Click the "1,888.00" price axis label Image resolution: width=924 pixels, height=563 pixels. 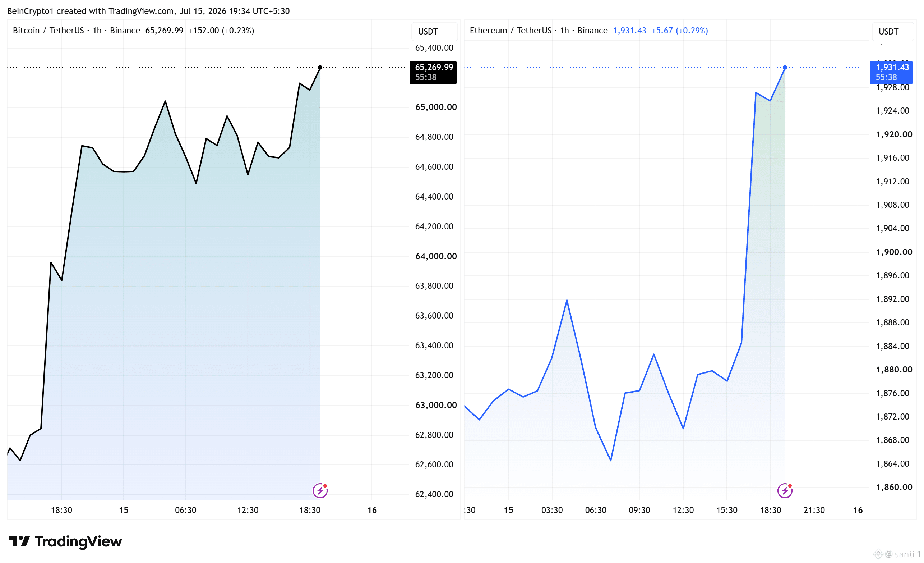pos(892,322)
